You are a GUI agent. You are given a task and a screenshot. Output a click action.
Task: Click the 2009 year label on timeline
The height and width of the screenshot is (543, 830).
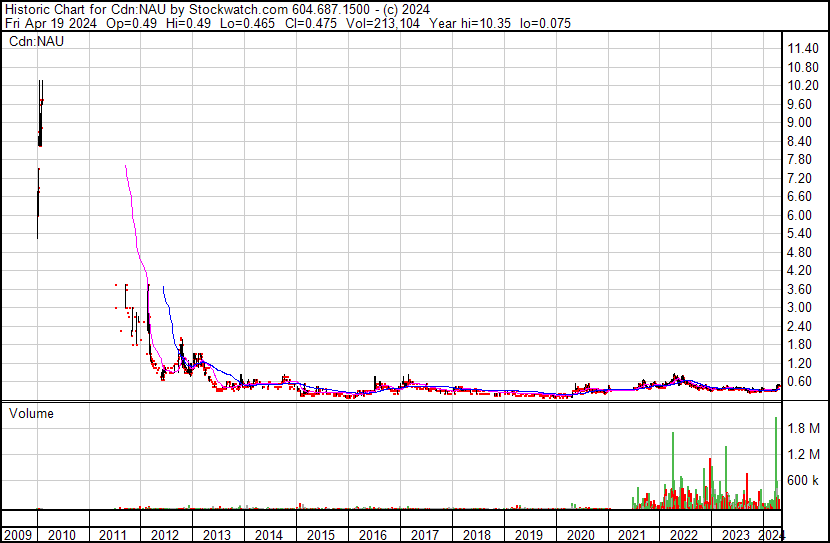point(18,535)
